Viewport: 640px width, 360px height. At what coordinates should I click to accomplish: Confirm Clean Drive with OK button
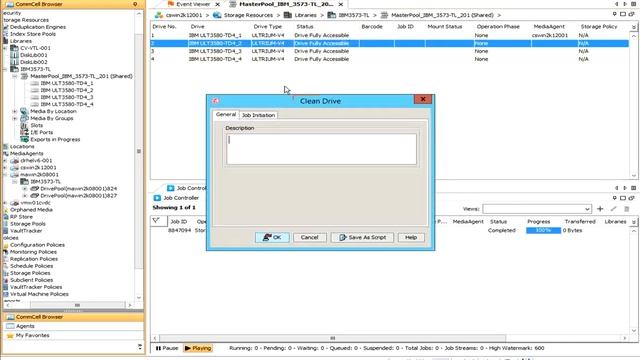(x=272, y=237)
